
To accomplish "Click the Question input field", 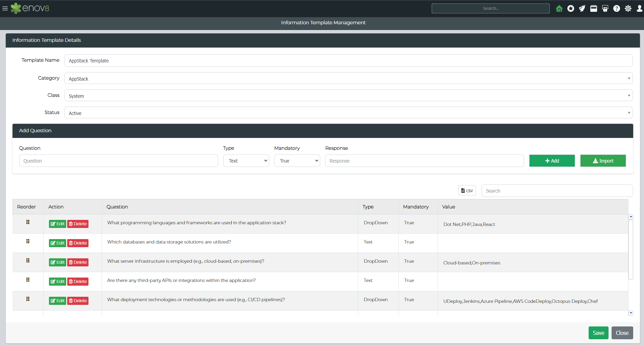I will click(119, 161).
